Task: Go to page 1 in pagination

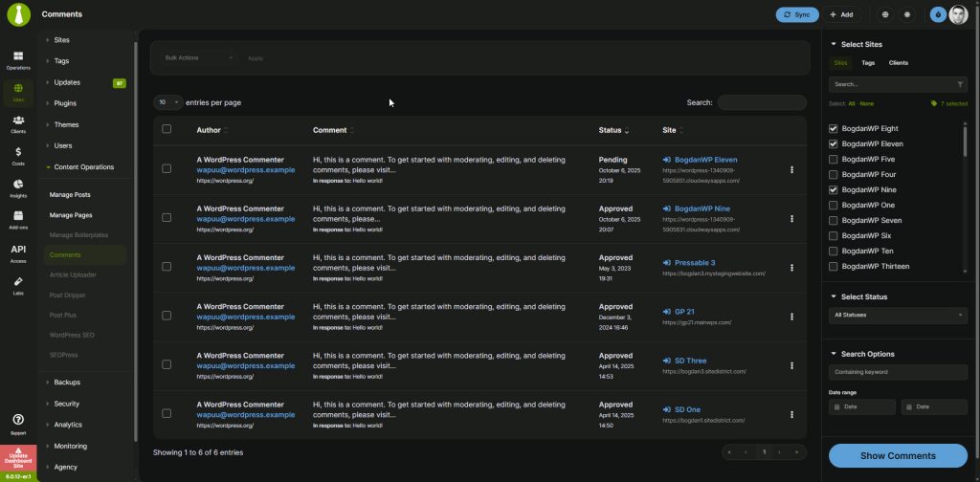Action: (x=764, y=452)
